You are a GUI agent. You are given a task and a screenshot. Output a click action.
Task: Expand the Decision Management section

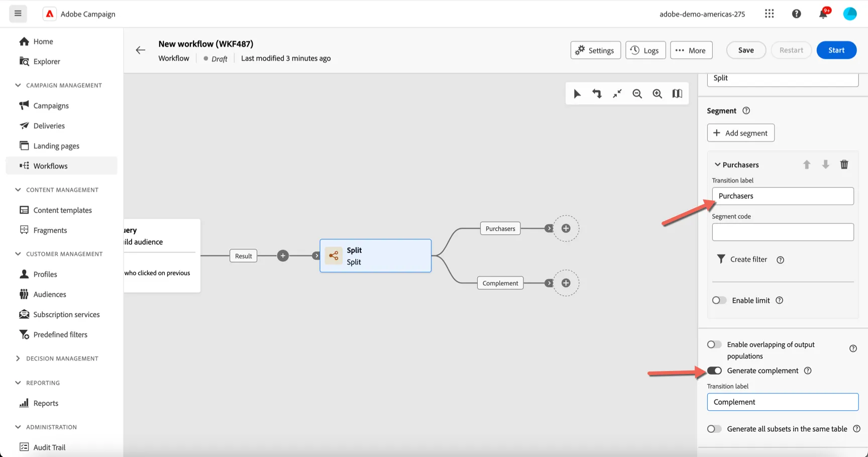tap(18, 358)
